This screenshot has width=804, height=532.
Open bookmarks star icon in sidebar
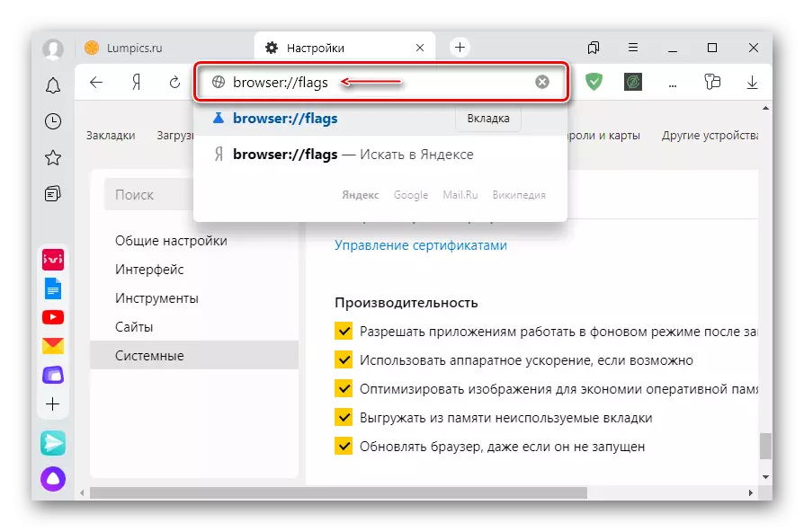52,157
